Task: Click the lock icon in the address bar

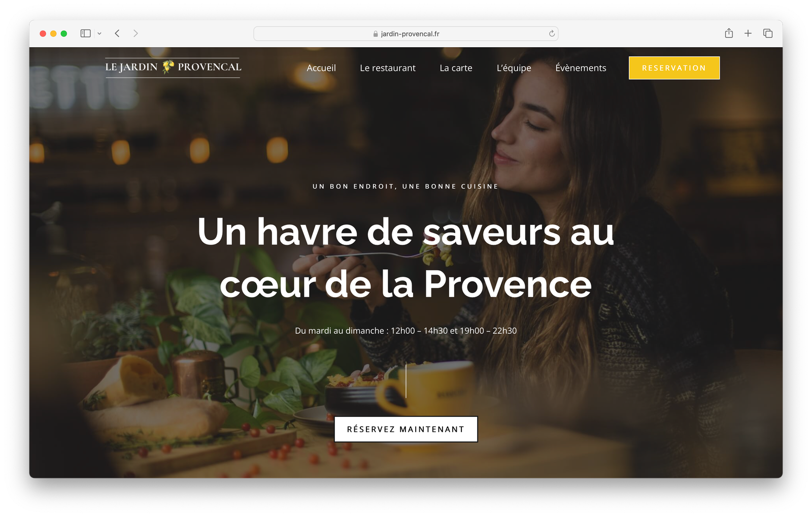Action: [376, 34]
